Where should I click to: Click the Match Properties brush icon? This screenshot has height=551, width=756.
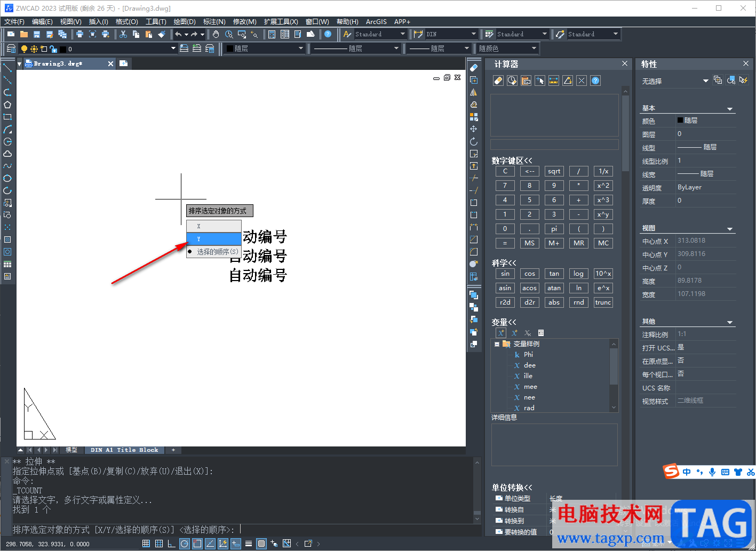(x=162, y=34)
